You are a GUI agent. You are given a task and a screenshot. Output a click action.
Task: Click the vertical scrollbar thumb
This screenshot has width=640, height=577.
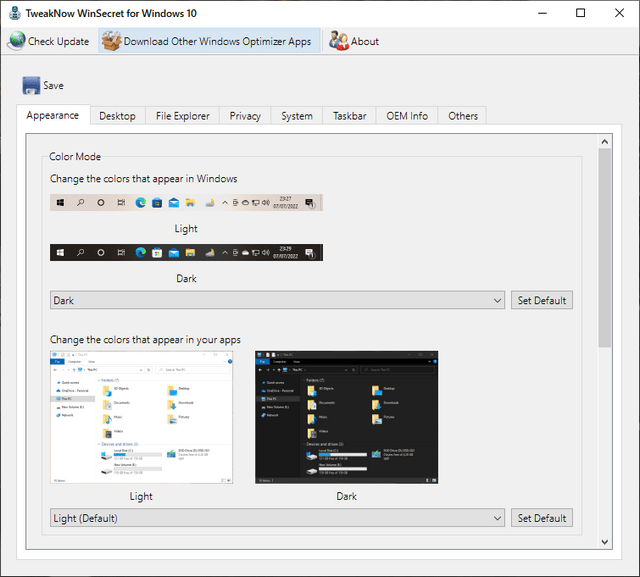coord(605,248)
